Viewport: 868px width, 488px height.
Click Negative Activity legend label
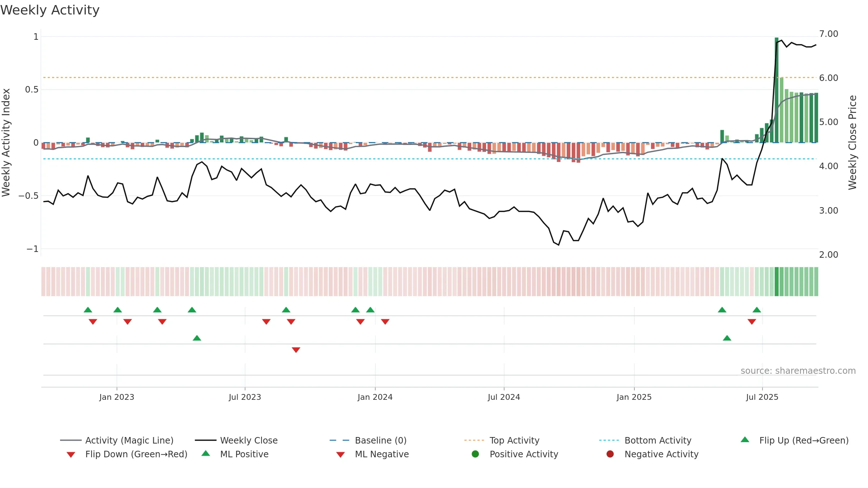pyautogui.click(x=661, y=454)
